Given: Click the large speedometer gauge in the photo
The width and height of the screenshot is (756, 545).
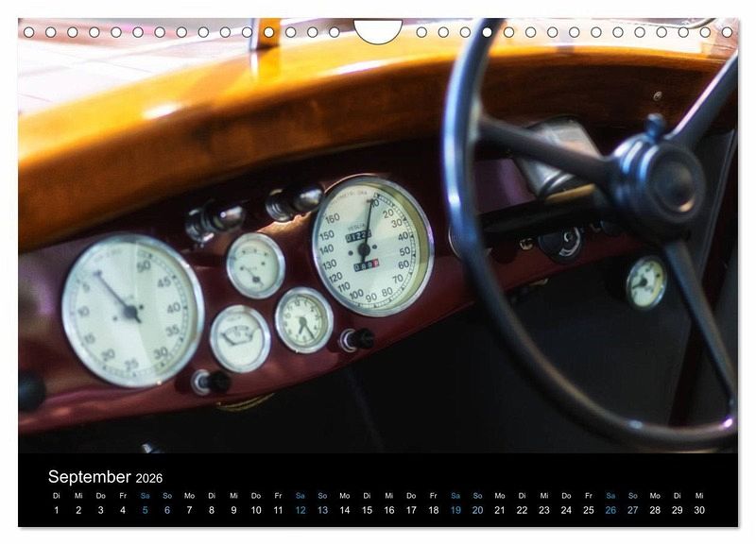Looking at the screenshot, I should [x=372, y=245].
